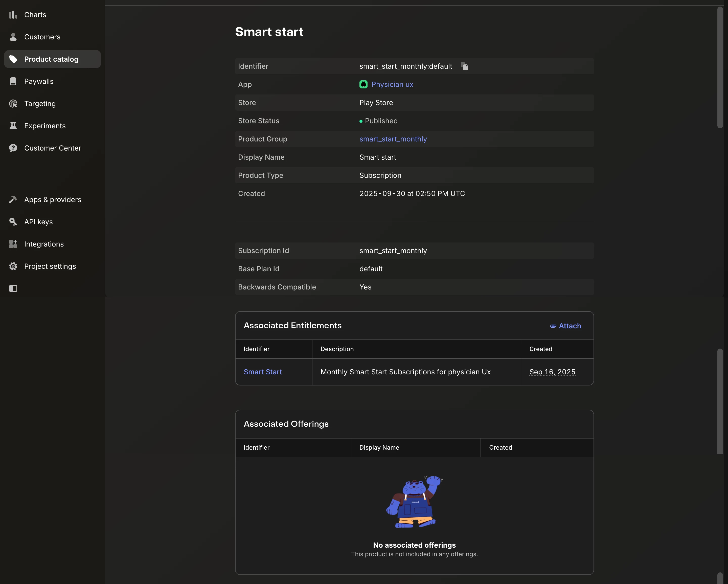Click the Project settings gear icon
Image resolution: width=728 pixels, height=584 pixels.
[x=13, y=266]
